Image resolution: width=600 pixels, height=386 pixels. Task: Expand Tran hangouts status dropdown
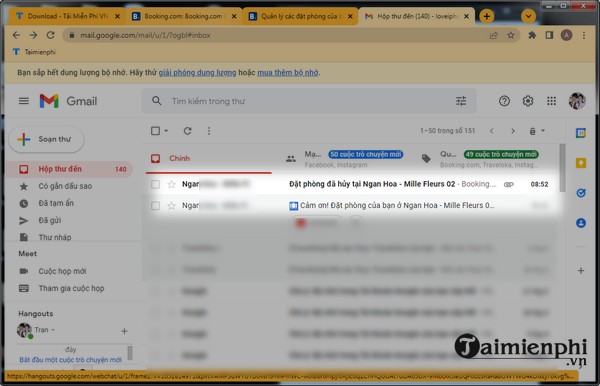pos(53,330)
